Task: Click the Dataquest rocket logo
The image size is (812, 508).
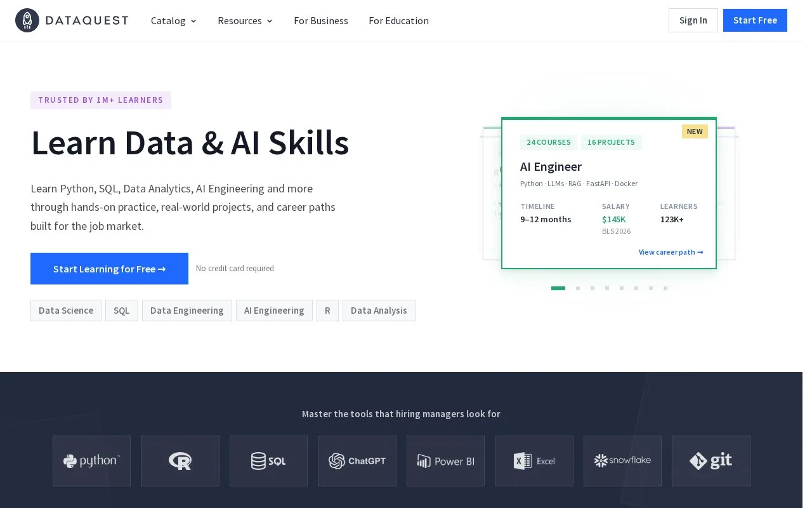Action: point(72,20)
